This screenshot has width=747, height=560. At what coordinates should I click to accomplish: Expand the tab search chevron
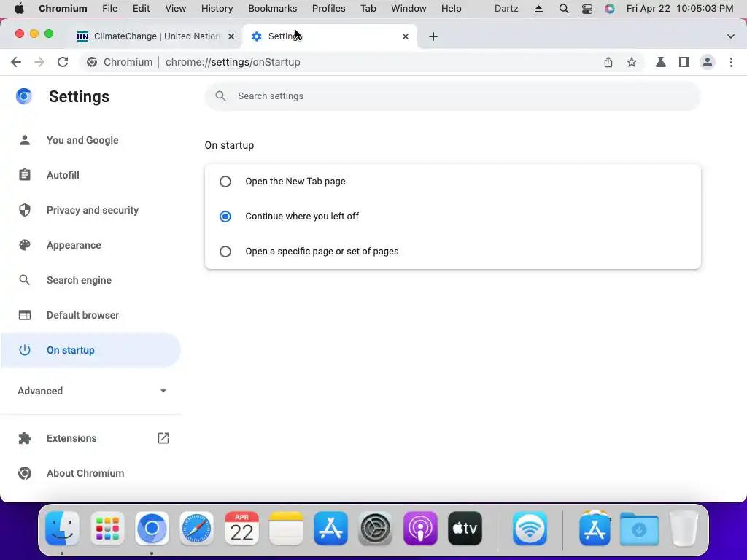[x=730, y=36]
